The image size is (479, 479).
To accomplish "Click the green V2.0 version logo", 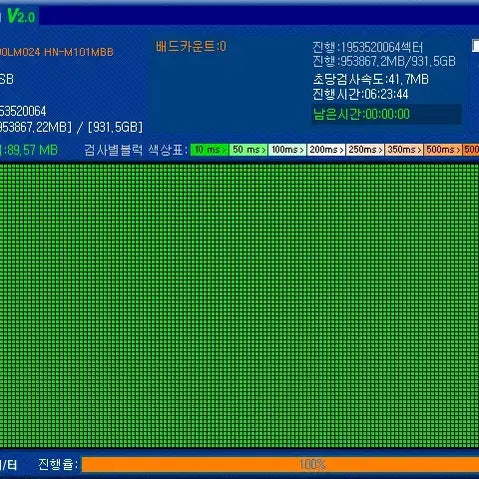I will click(x=21, y=16).
